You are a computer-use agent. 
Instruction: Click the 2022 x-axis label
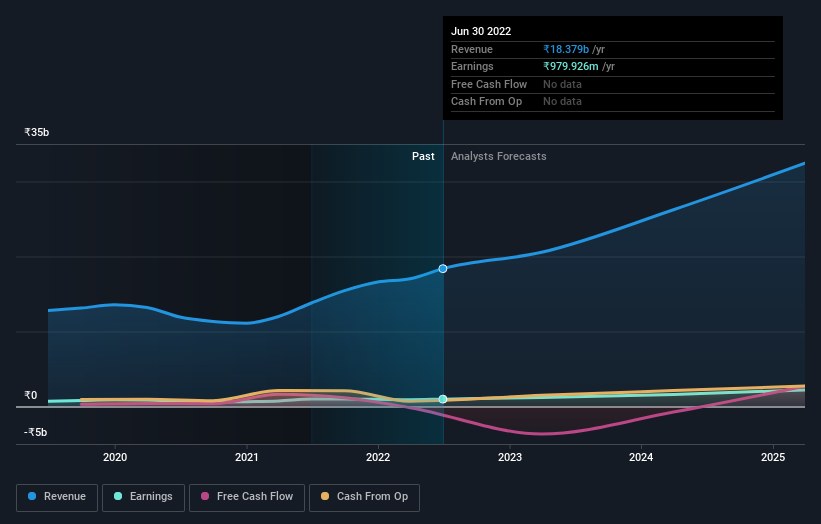[378, 457]
